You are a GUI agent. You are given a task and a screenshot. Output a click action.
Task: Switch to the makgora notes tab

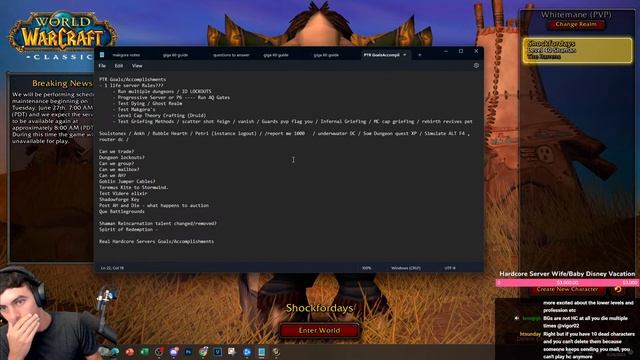tap(126, 55)
